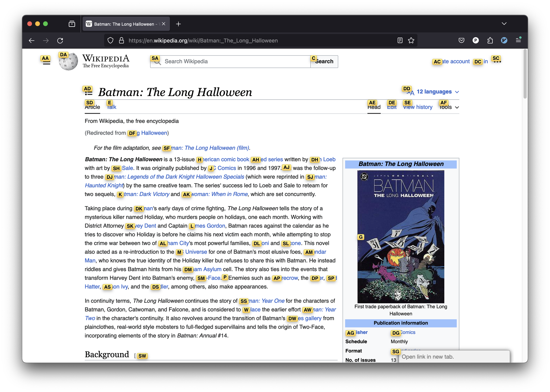Open the Jeph Loeb article link
This screenshot has width=550, height=392.
(322, 160)
